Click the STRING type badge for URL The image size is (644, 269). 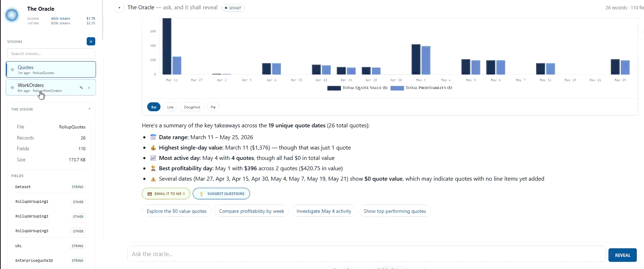click(77, 246)
